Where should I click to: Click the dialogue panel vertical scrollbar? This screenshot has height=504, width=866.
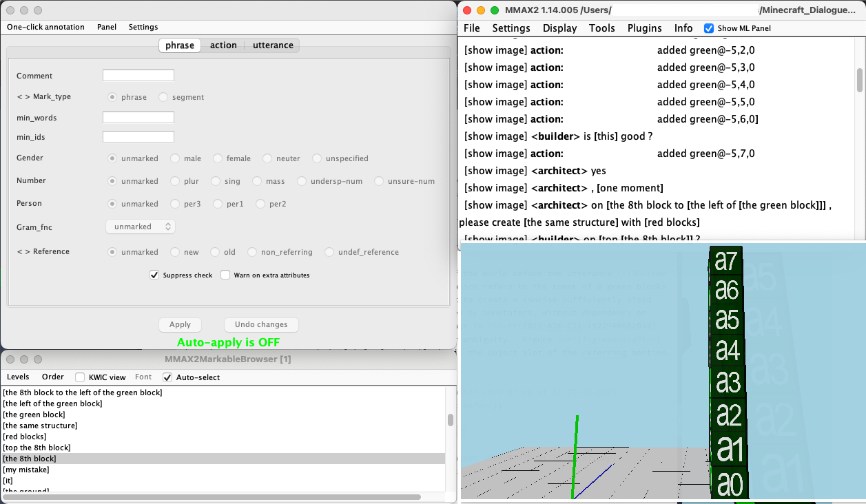pos(859,79)
